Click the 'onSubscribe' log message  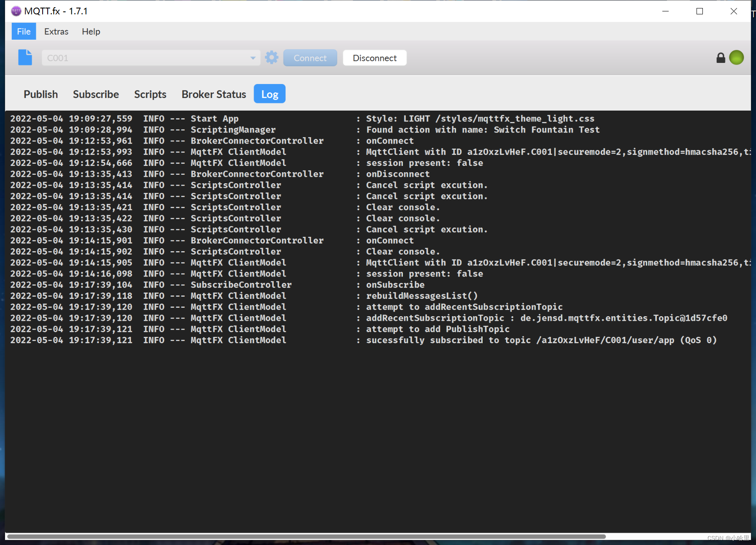pyautogui.click(x=395, y=285)
